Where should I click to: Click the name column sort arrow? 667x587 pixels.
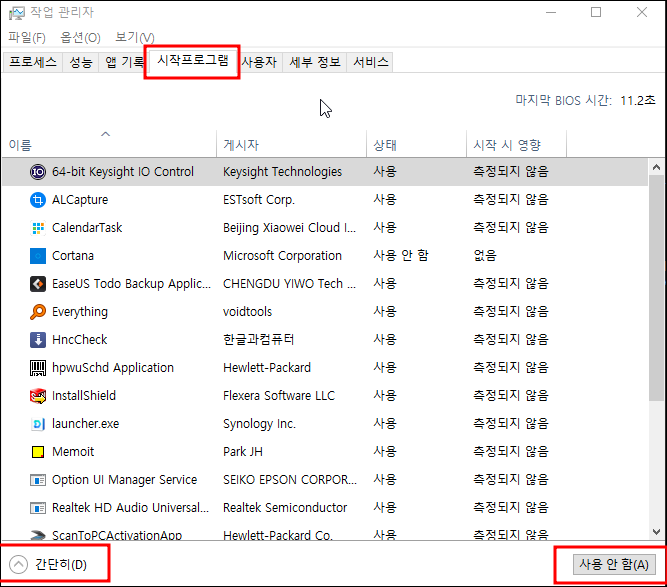click(105, 134)
